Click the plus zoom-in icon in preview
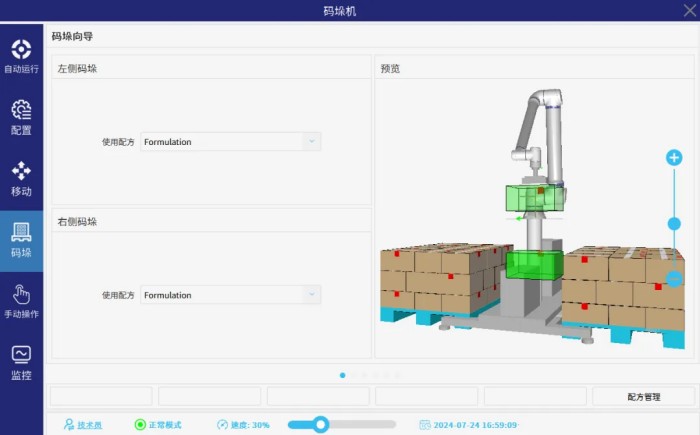The height and width of the screenshot is (435, 700). tap(674, 158)
